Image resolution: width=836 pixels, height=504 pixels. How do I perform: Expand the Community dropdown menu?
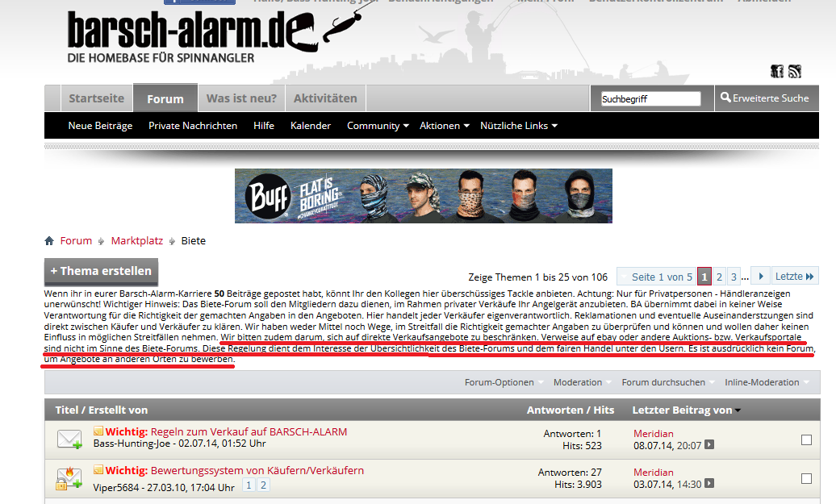tap(378, 126)
